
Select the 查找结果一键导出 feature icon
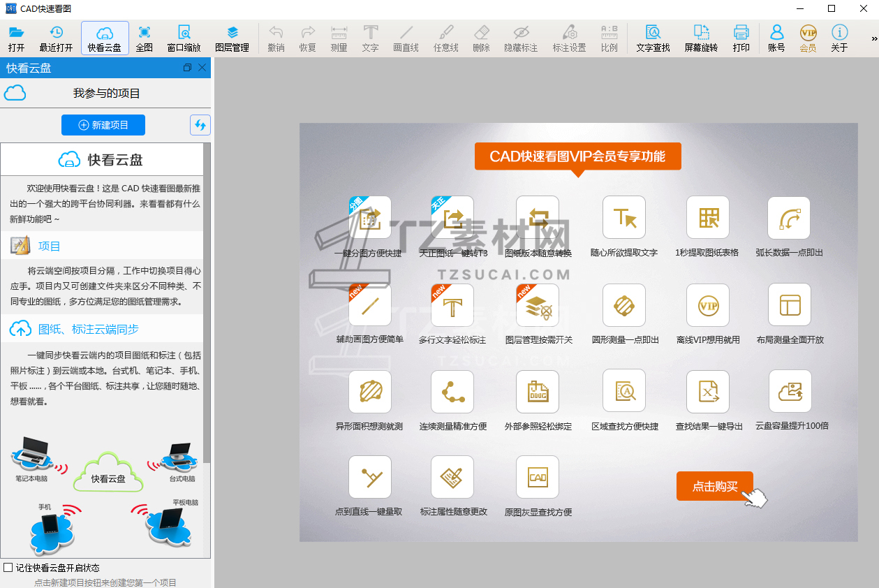click(x=708, y=391)
